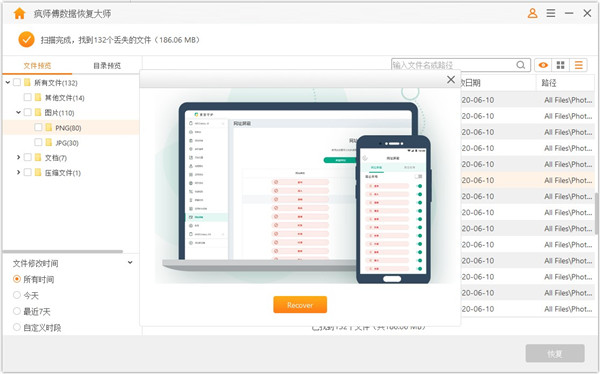This screenshot has height=374, width=600.
Task: Click the file name search field
Action: (453, 65)
